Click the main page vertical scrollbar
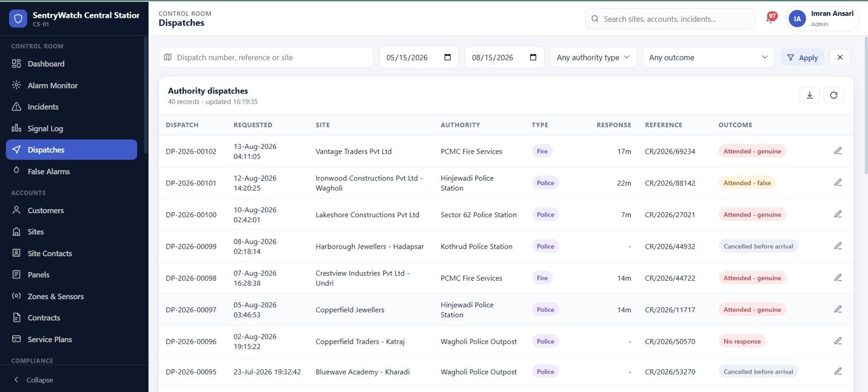868x392 pixels. click(x=865, y=106)
